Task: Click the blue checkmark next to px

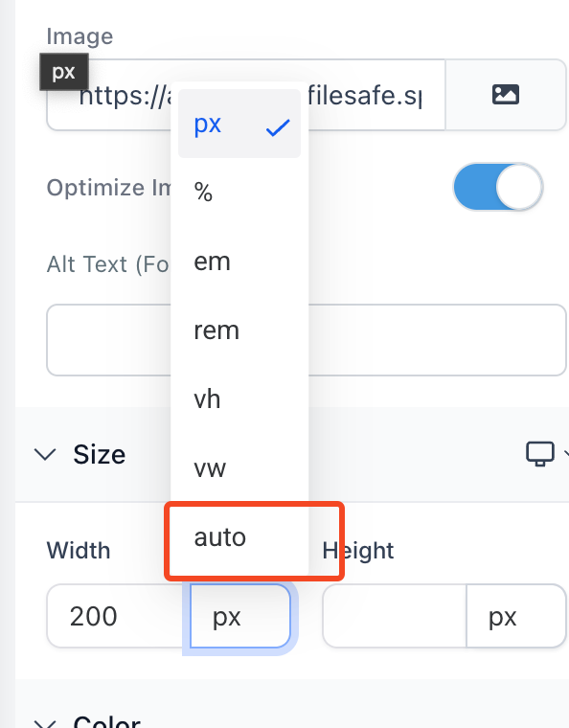Action: pyautogui.click(x=278, y=127)
